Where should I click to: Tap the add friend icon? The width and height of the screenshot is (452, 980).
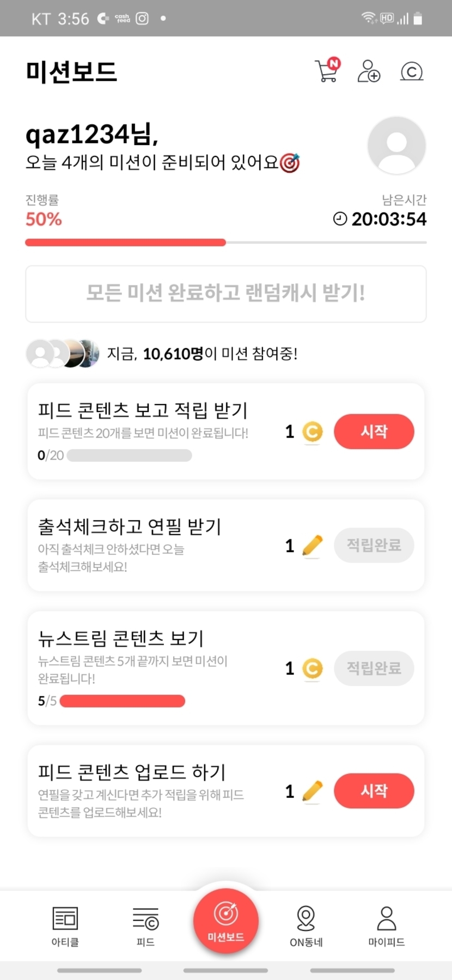tap(369, 71)
